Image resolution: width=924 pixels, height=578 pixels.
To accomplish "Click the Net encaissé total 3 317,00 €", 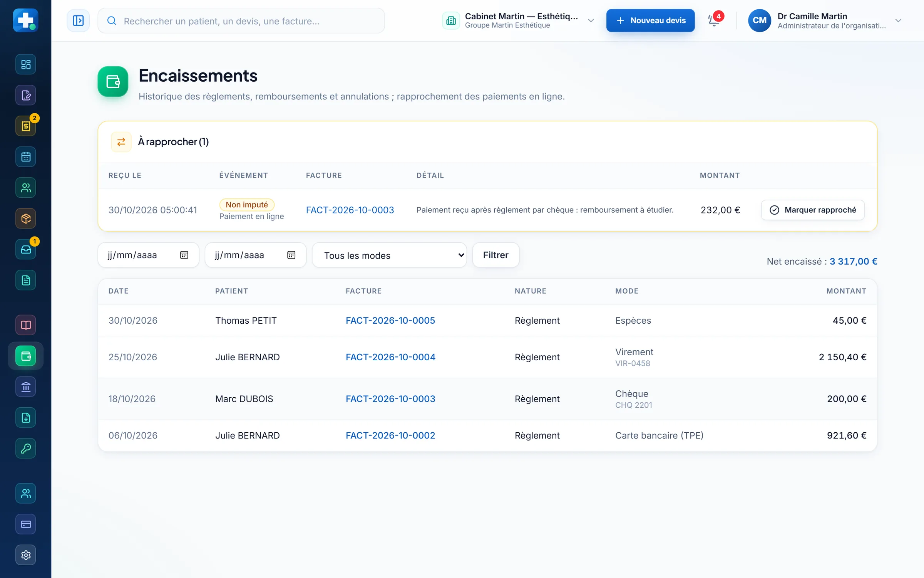I will click(853, 261).
